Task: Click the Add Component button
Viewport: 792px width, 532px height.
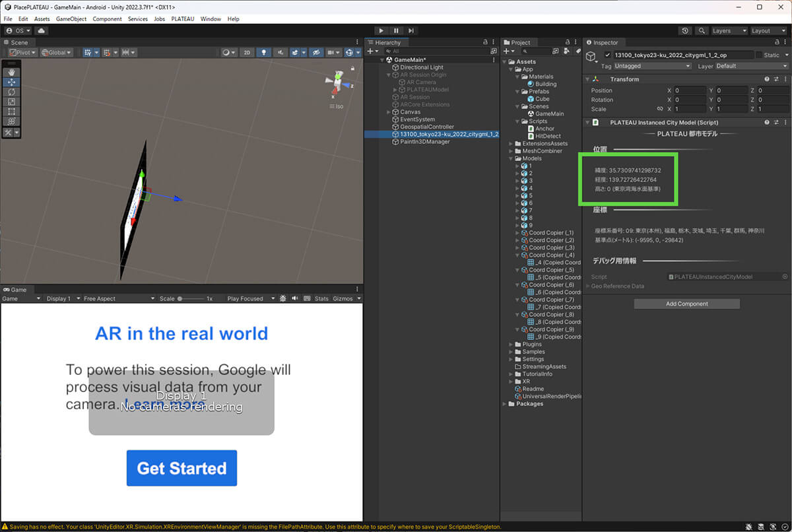Action: [687, 304]
